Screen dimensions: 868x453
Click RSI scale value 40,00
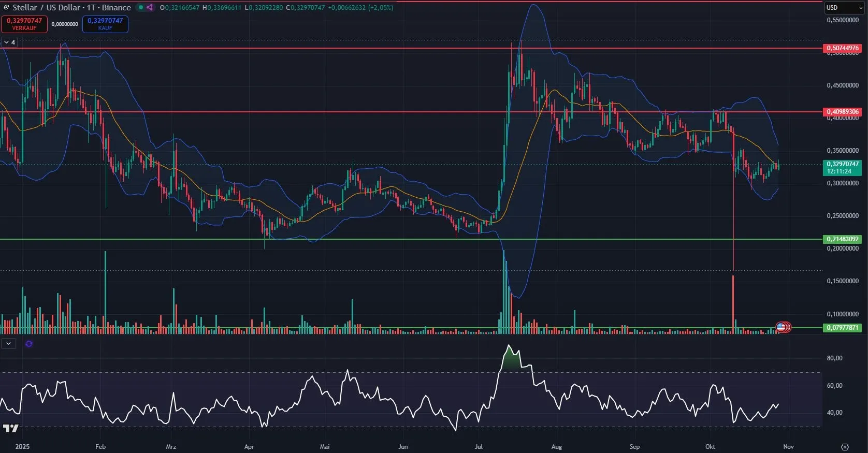pos(835,413)
